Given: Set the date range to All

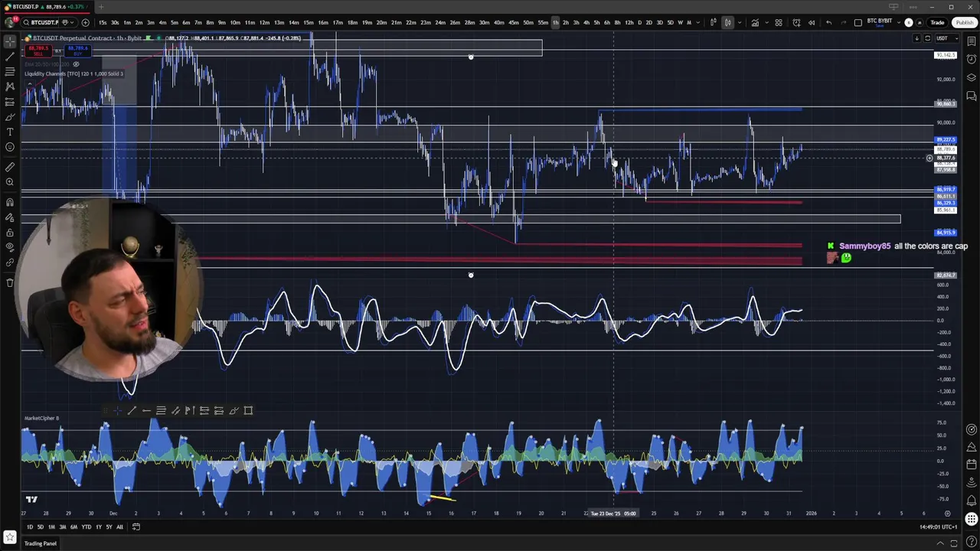Looking at the screenshot, I should [119, 527].
